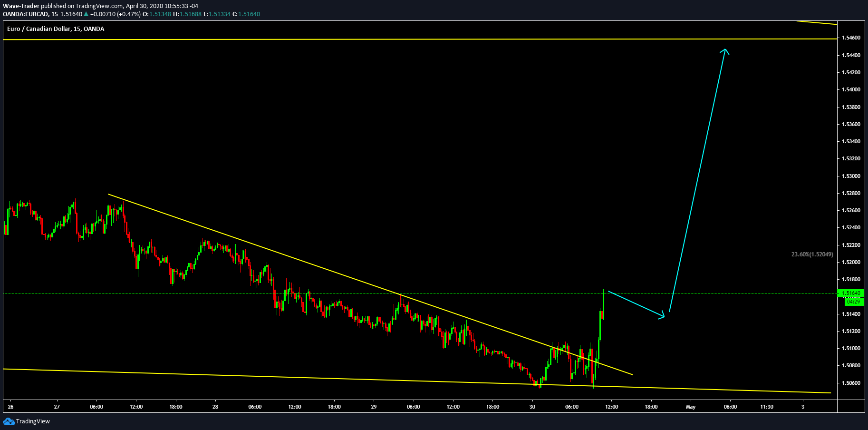Click the candle countdown timer 04:29
The width and height of the screenshot is (868, 430).
tap(853, 302)
